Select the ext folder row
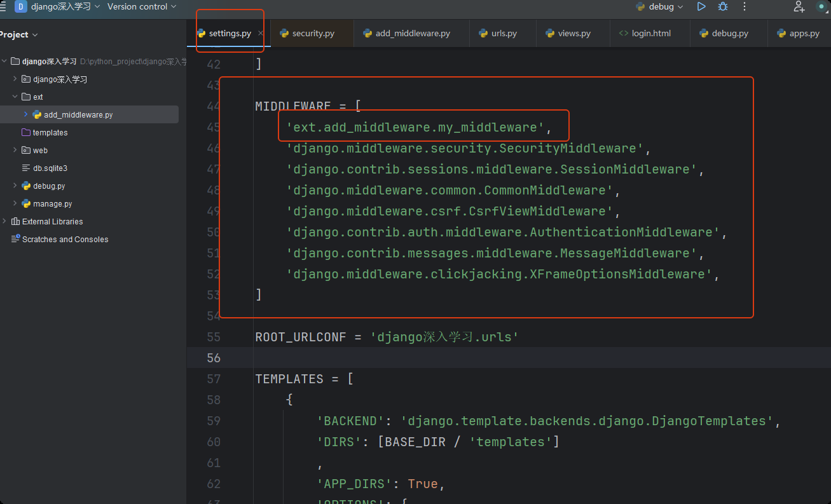 click(x=89, y=97)
